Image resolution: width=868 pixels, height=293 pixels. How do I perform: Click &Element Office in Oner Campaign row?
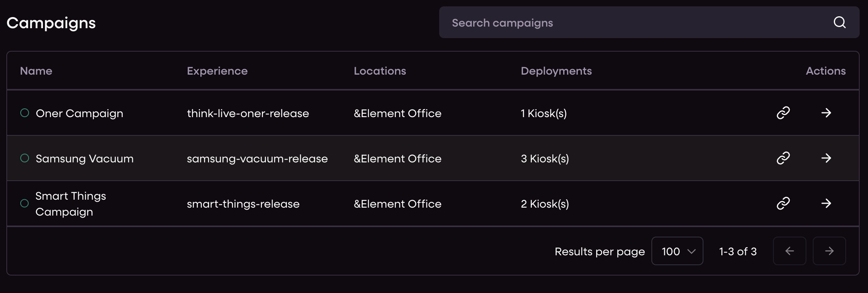point(397,114)
